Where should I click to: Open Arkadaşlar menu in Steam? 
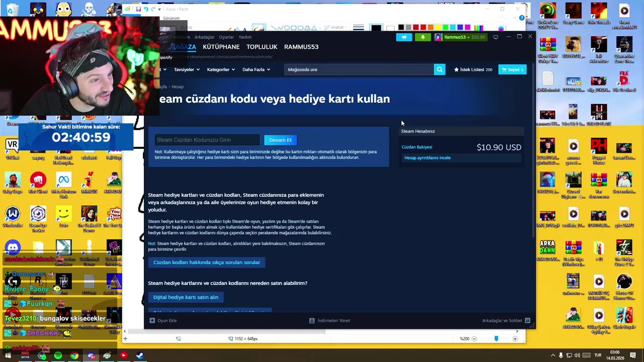coord(204,37)
